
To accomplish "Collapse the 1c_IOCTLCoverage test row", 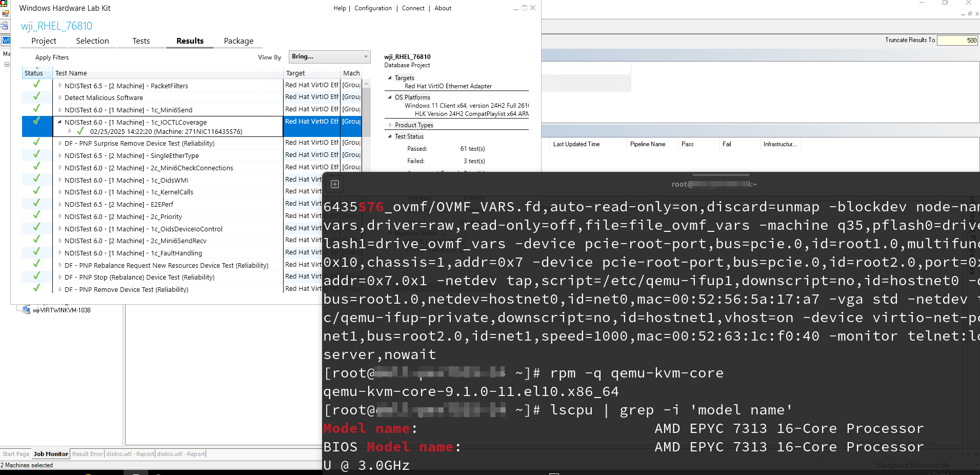I will click(x=60, y=122).
